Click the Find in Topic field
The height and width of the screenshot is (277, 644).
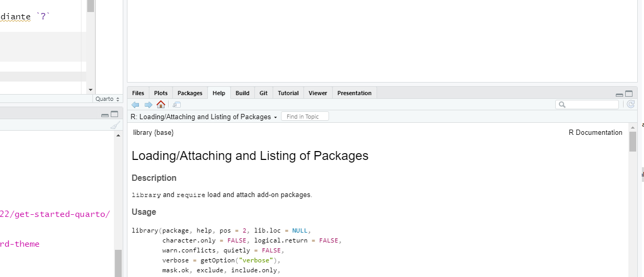305,117
